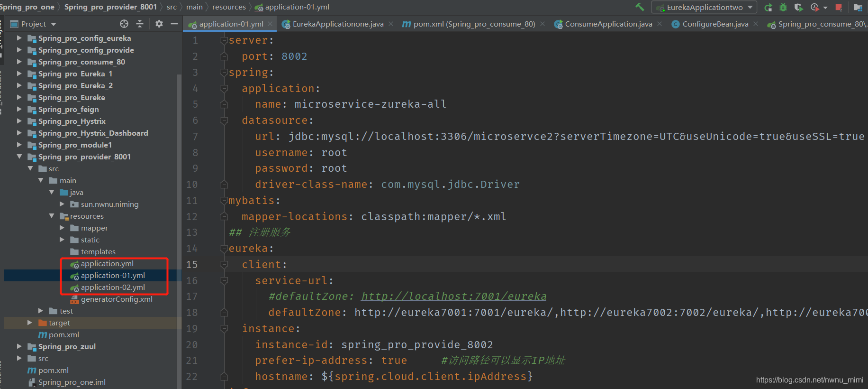Open the Project Structure folder icon
868x389 pixels.
858,7
